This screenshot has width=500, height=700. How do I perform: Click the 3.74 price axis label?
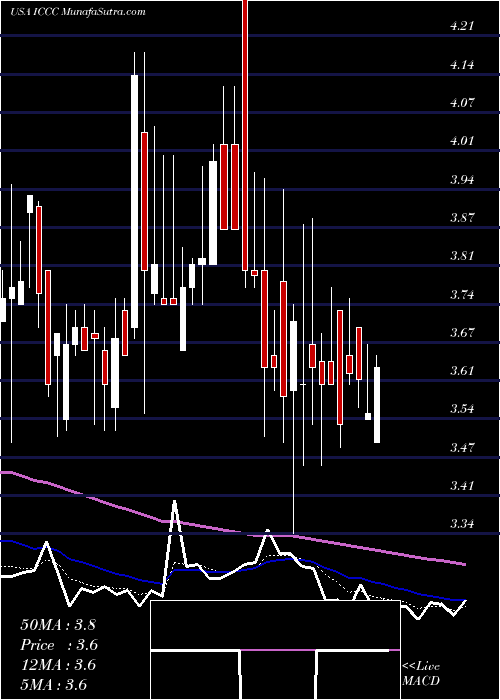click(x=462, y=295)
